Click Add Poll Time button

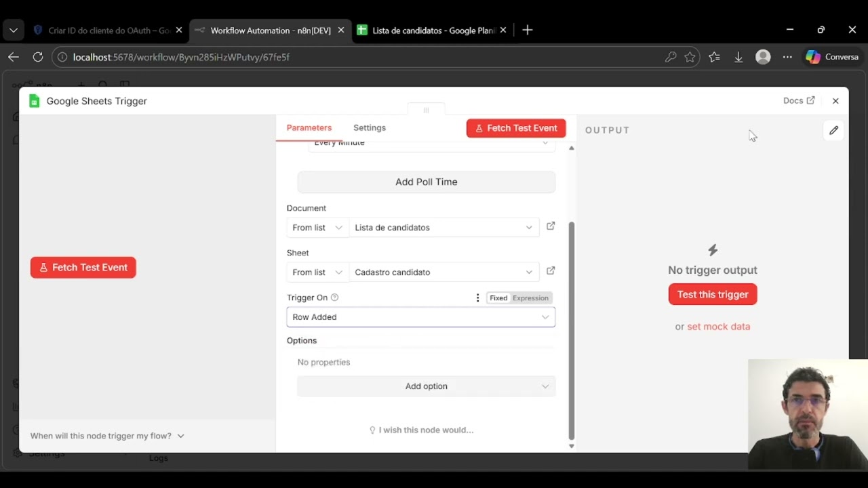[427, 182]
